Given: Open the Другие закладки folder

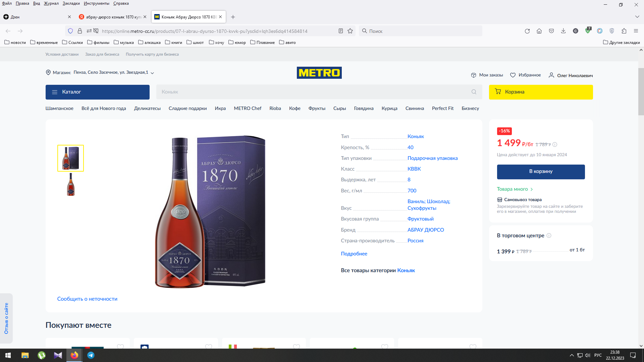Looking at the screenshot, I should 621,42.
